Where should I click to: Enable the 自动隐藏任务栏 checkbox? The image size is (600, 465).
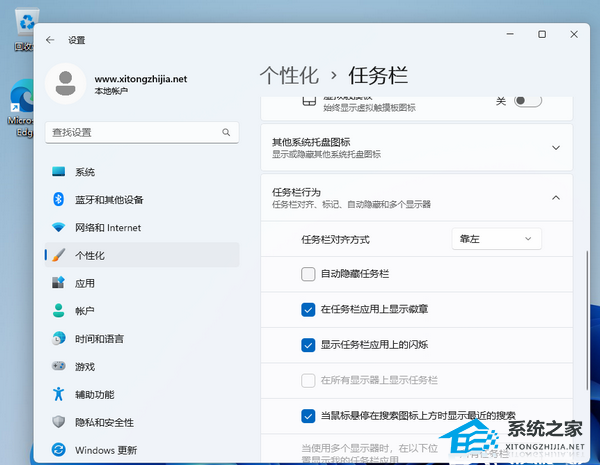308,274
